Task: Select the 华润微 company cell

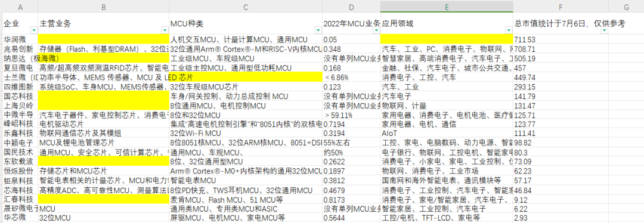Action: click(20, 39)
